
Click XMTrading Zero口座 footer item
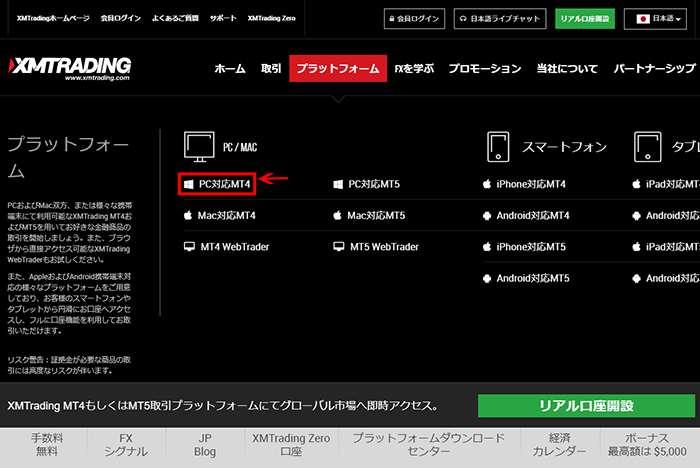pos(291,445)
